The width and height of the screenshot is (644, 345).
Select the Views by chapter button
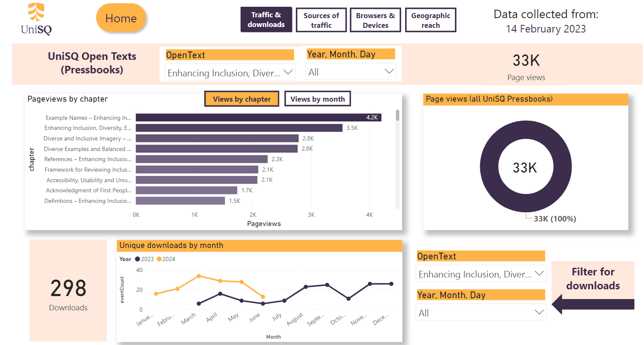242,99
